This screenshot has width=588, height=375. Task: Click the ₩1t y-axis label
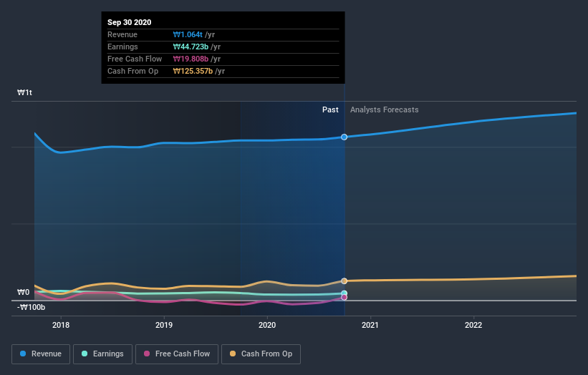point(25,92)
